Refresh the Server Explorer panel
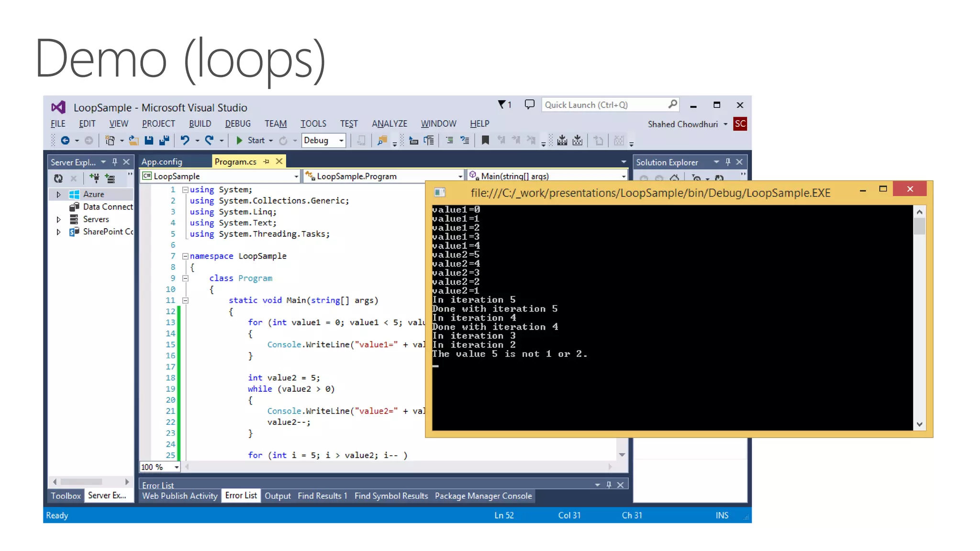980x551 pixels. (x=58, y=178)
